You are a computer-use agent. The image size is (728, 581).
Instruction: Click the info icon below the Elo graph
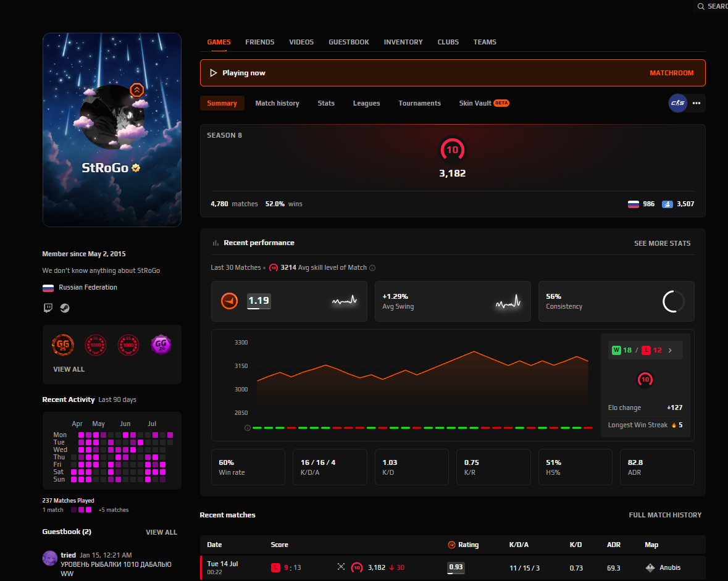coord(248,428)
